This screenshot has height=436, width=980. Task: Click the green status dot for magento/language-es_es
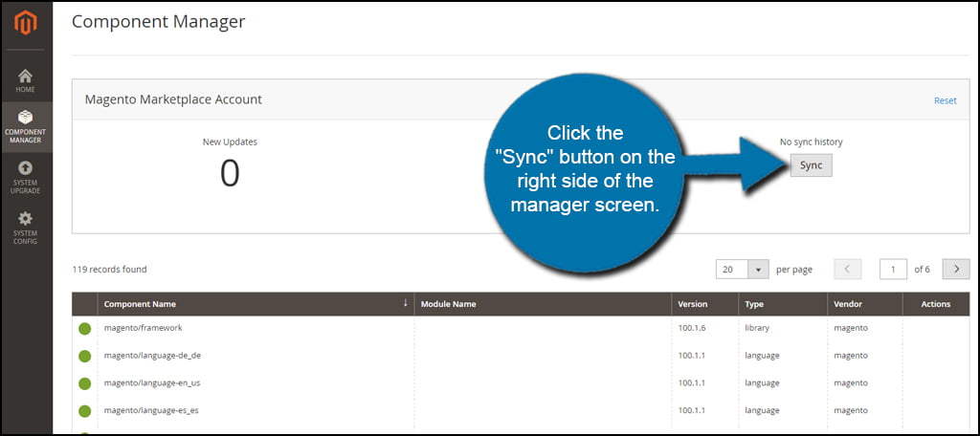(85, 411)
